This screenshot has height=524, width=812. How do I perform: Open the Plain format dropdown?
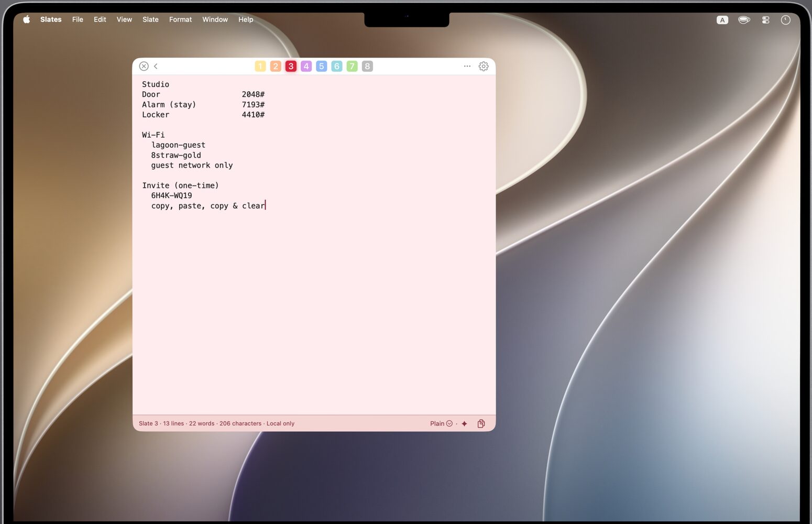click(441, 423)
